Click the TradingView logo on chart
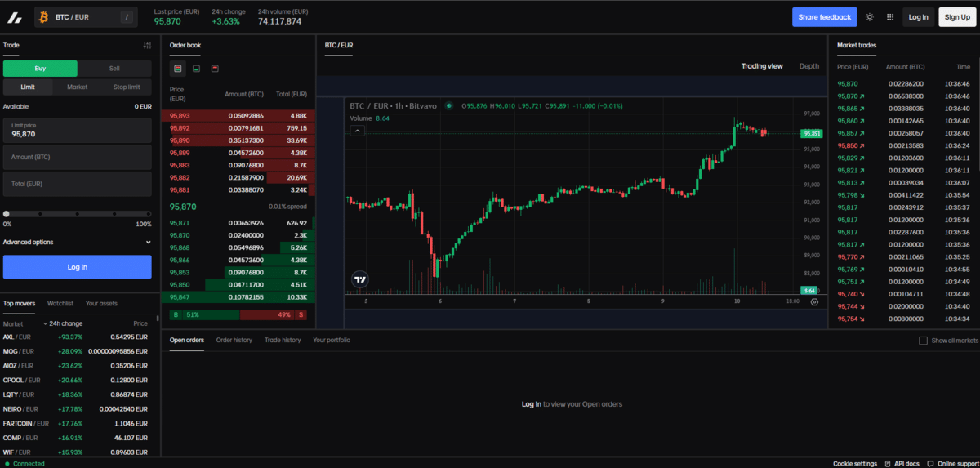The height and width of the screenshot is (468, 980). click(359, 279)
